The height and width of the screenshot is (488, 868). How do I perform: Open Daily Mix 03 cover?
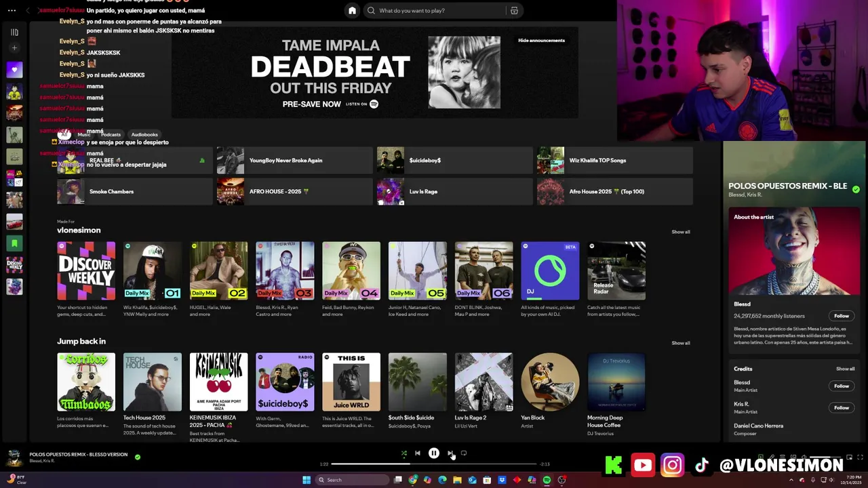(x=285, y=270)
